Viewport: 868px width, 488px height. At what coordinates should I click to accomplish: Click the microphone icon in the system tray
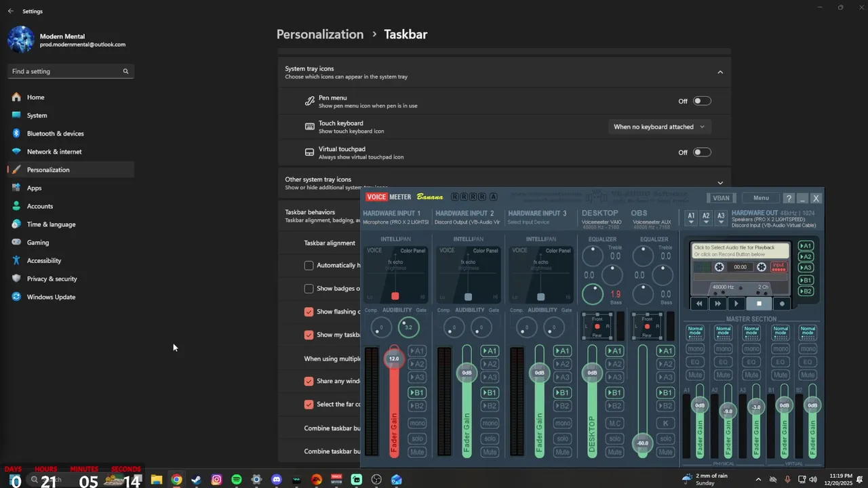[788, 479]
